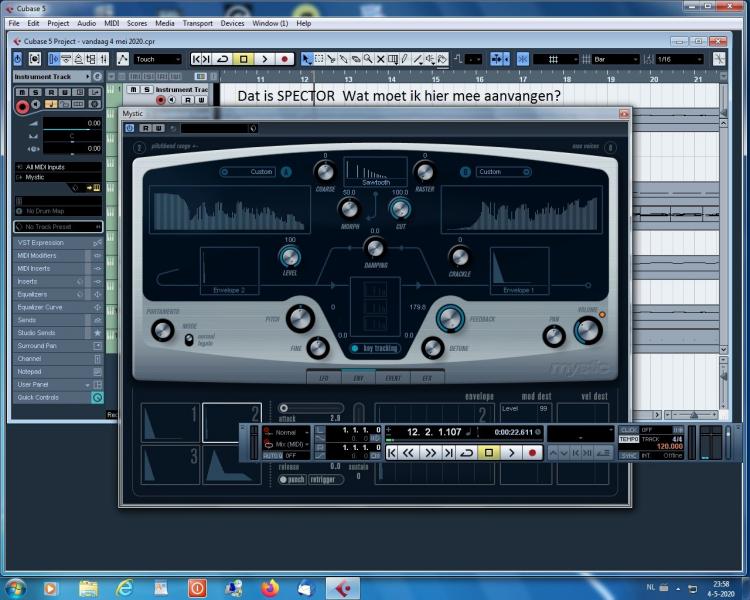This screenshot has width=750, height=600.
Task: Open the Devices menu
Action: 232,23
